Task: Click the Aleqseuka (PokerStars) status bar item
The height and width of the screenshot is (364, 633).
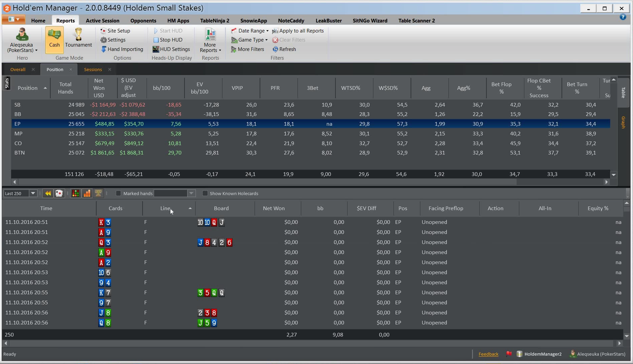Action: [x=597, y=354]
